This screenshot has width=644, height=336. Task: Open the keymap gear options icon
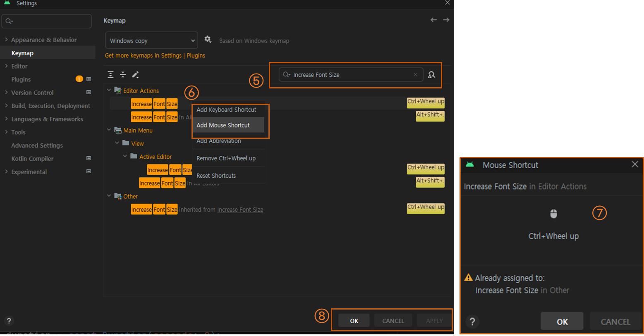(x=208, y=39)
